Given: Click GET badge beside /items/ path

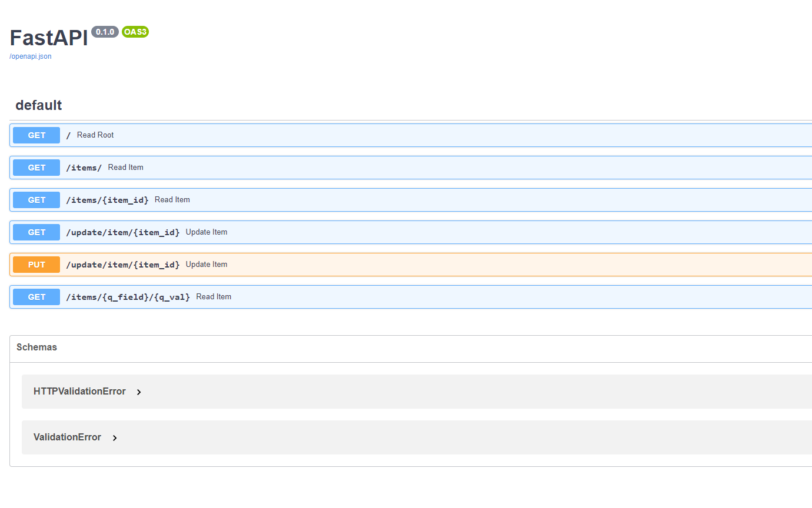Looking at the screenshot, I should 36,168.
